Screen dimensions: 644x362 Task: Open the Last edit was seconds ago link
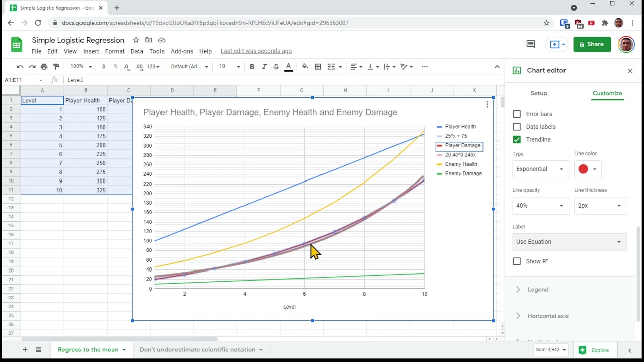coord(256,51)
